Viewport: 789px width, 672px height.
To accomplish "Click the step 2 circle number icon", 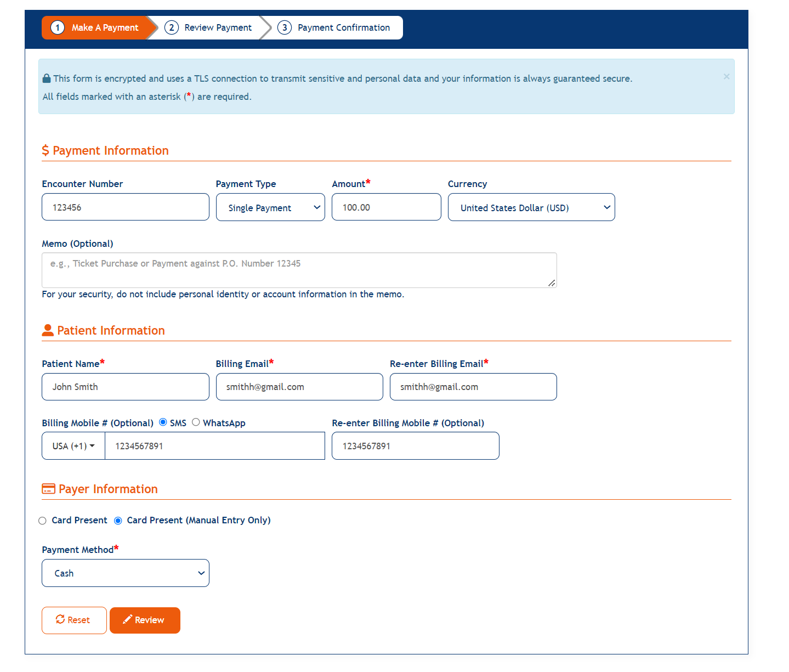I will (x=172, y=27).
